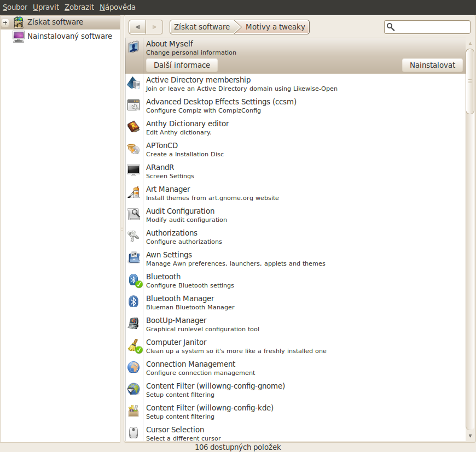Select the "Configure Bluetooth settings" description
Image resolution: width=476 pixels, height=452 pixels.
190,285
